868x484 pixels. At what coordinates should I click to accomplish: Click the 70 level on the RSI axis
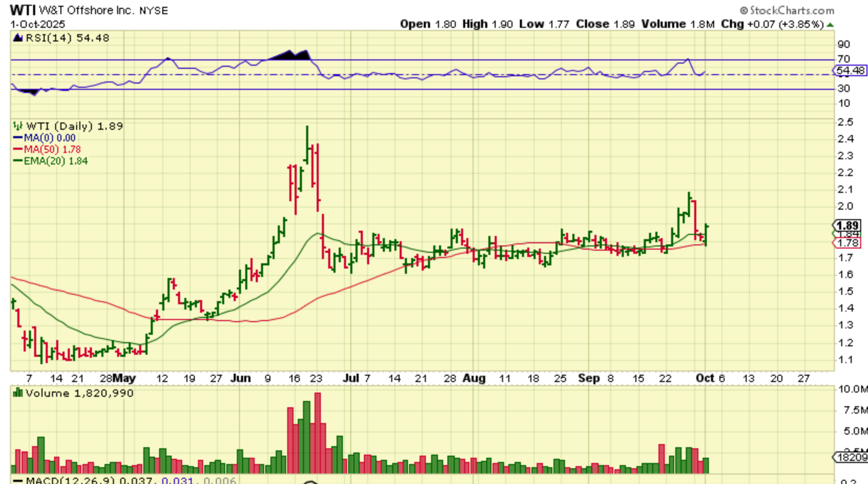pos(844,59)
